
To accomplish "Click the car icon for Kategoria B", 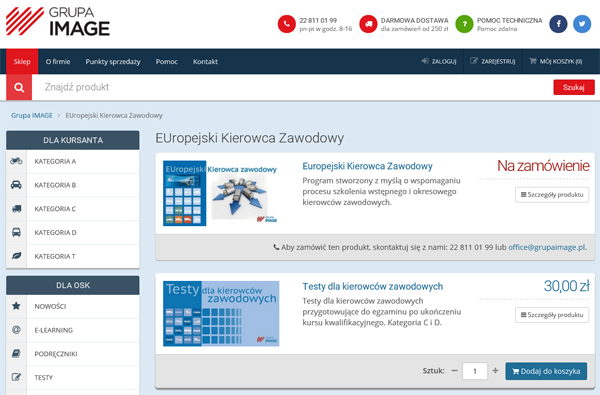I will [16, 185].
